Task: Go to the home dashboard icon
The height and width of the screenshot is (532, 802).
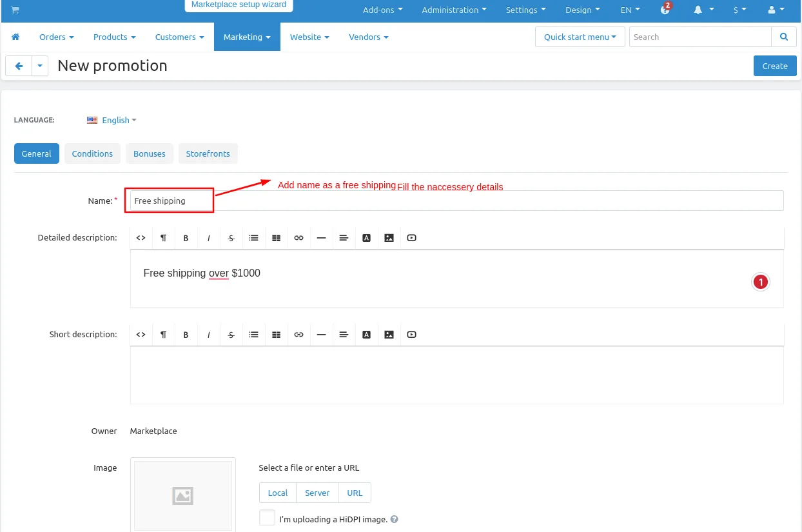Action: click(x=15, y=37)
